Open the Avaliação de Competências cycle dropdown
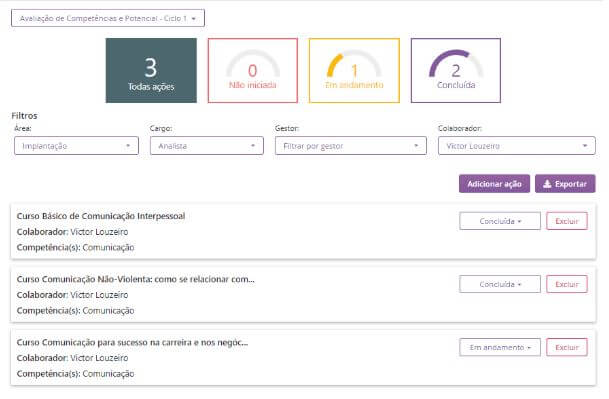The image size is (609, 399). pyautogui.click(x=108, y=18)
